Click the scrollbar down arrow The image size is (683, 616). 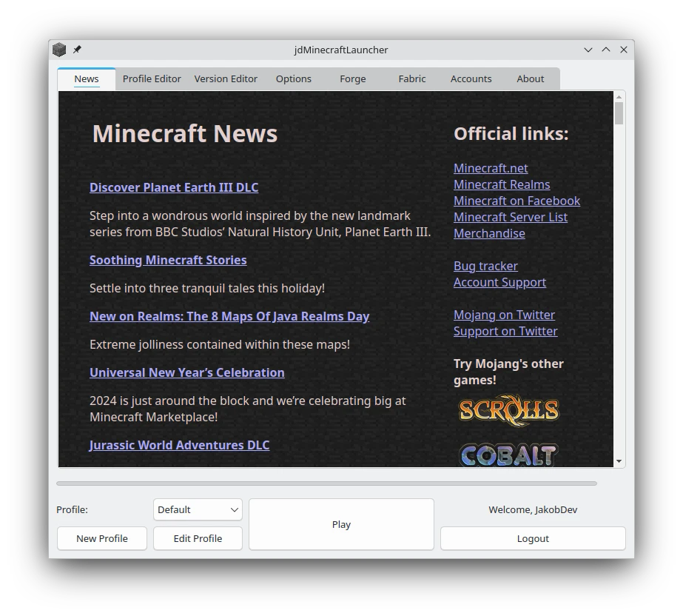tap(619, 461)
